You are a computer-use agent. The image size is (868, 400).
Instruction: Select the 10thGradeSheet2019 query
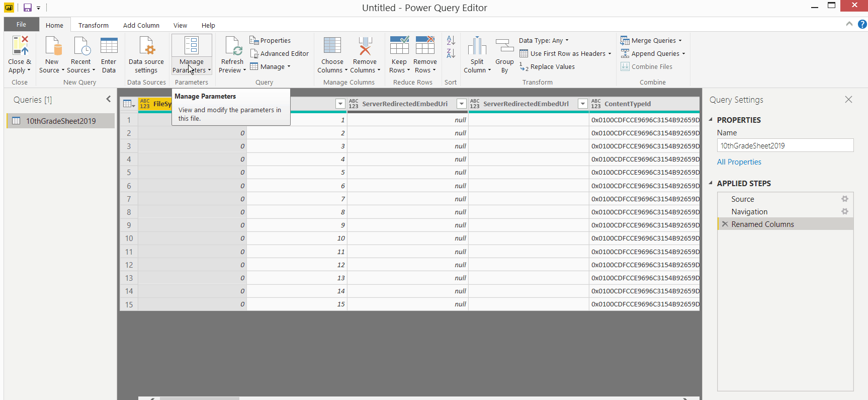point(60,121)
